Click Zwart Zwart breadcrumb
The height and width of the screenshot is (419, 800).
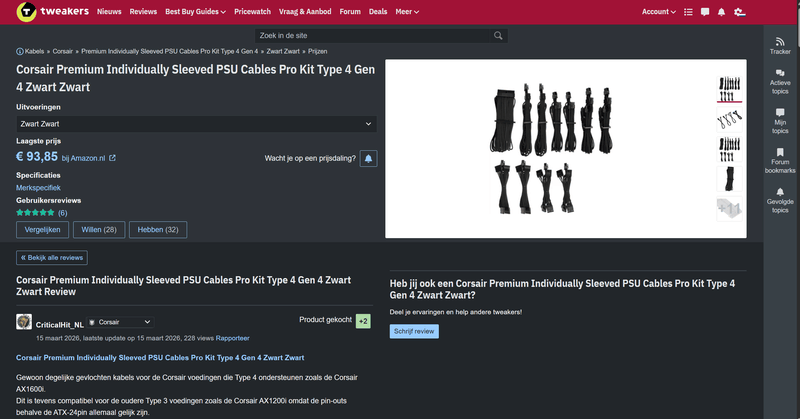[x=283, y=52]
